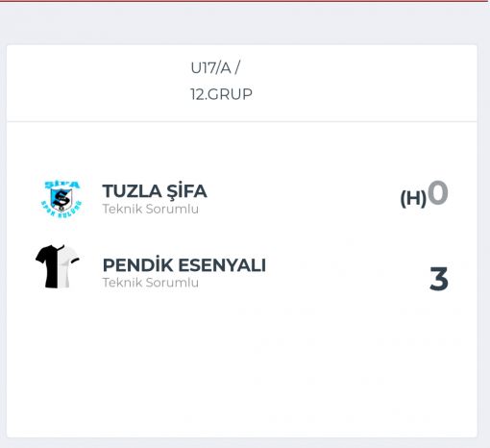490x448 pixels.
Task: Click Tuzla Şifa's score of 0
Action: pyautogui.click(x=438, y=192)
